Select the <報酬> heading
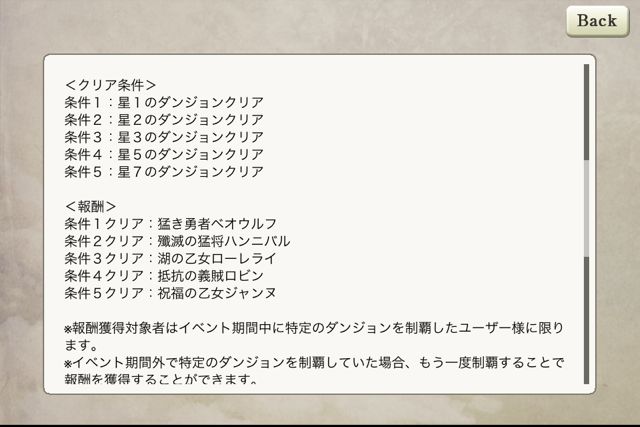Image resolution: width=640 pixels, height=427 pixels. point(90,207)
